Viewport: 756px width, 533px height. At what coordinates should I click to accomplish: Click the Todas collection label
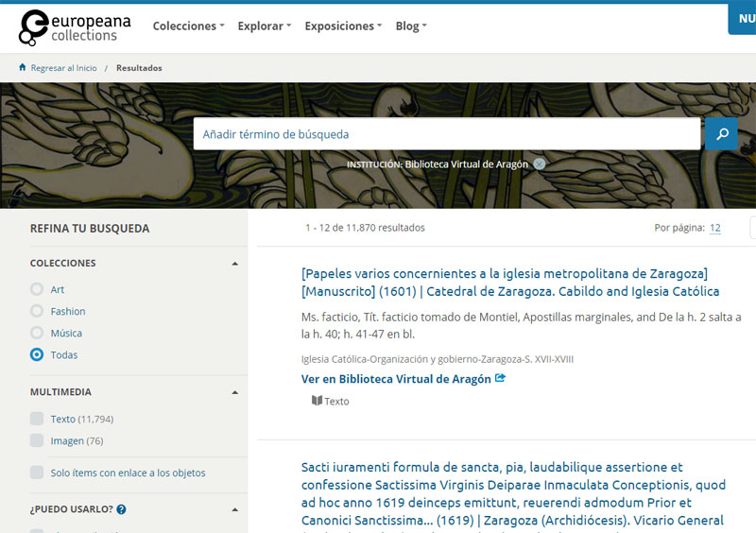pyautogui.click(x=64, y=355)
